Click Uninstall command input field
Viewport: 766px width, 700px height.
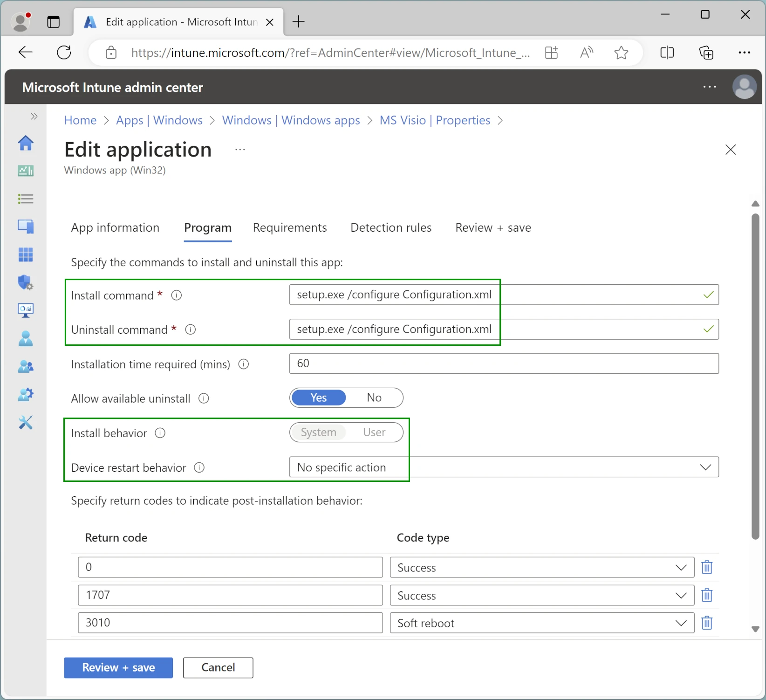[x=504, y=329]
